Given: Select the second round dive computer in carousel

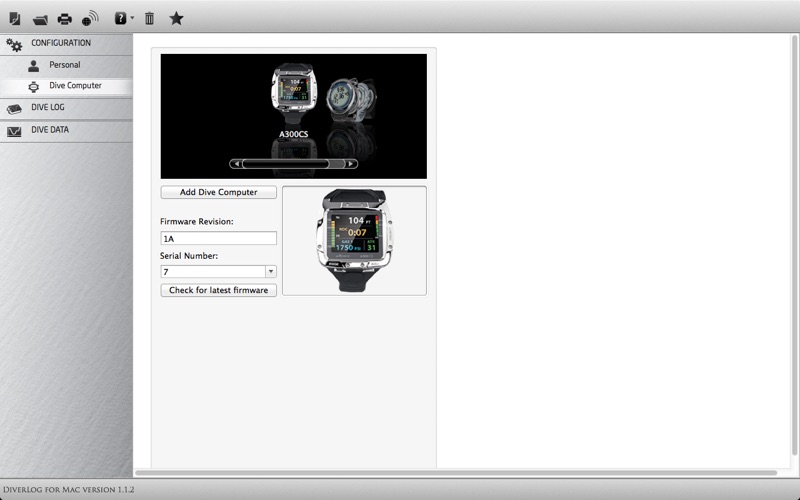Looking at the screenshot, I should pyautogui.click(x=351, y=99).
